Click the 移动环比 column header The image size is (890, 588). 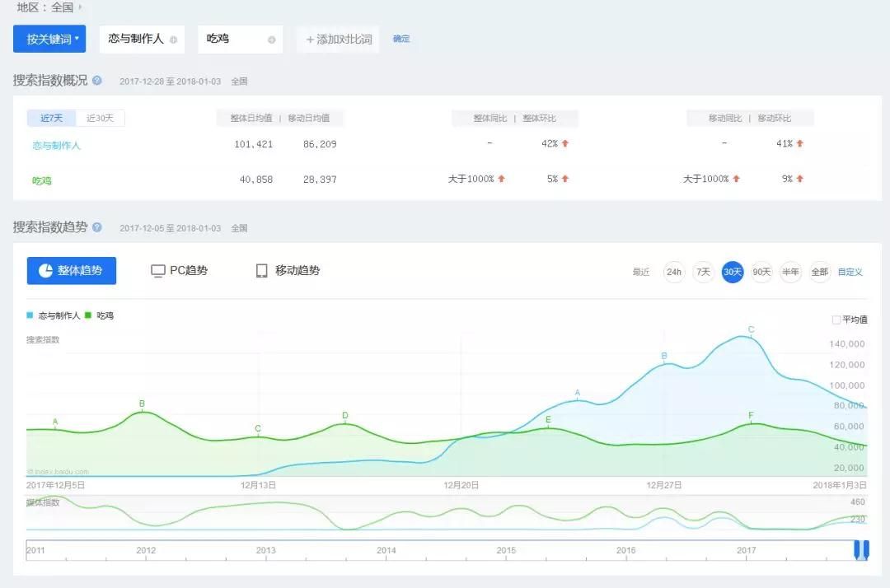(774, 118)
